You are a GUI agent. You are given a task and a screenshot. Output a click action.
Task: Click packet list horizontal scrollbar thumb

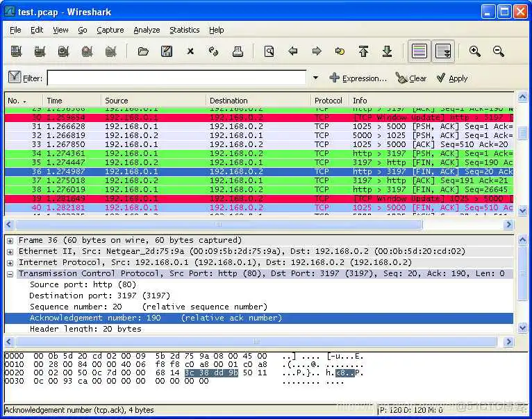pos(219,225)
